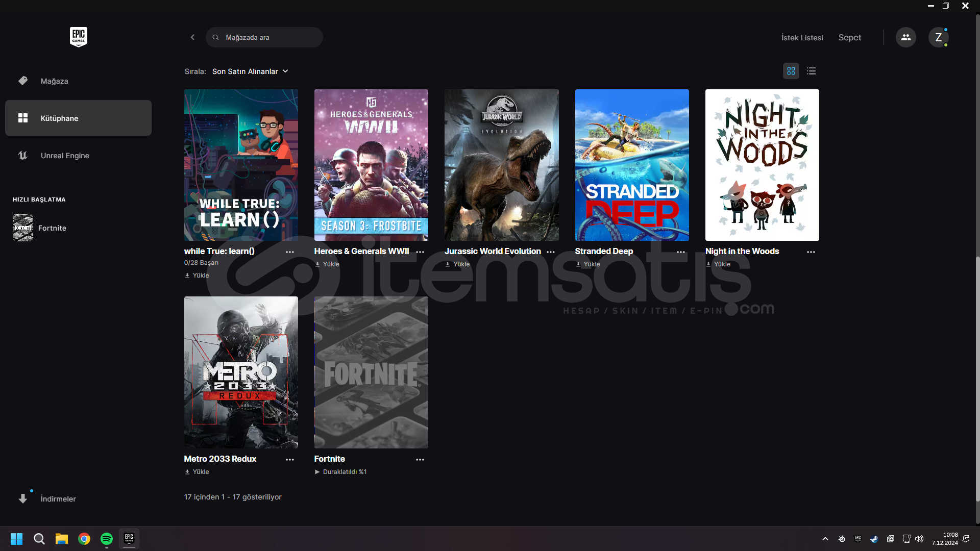Click the Metro 2033 Redux title

[x=220, y=459]
